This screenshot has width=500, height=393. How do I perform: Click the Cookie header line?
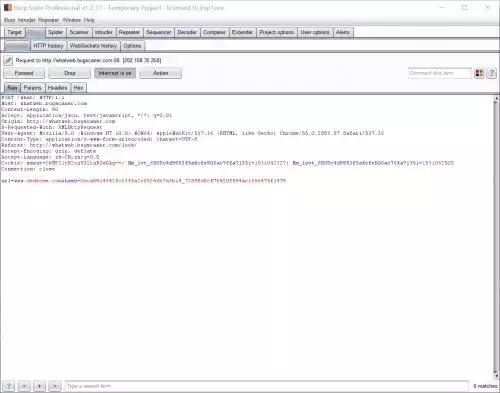pos(227,163)
